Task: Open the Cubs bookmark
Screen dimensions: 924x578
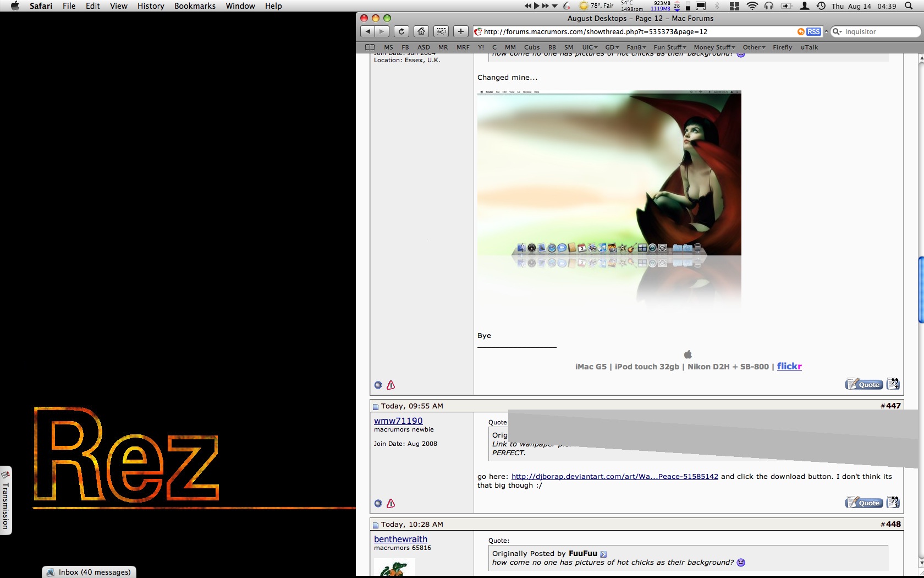Action: [x=532, y=47]
